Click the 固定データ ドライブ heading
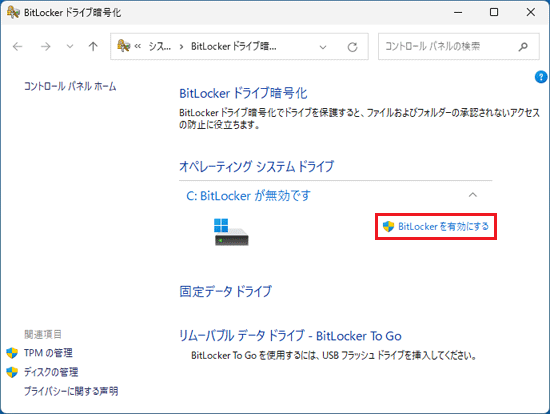The height and width of the screenshot is (414, 550). [x=226, y=291]
